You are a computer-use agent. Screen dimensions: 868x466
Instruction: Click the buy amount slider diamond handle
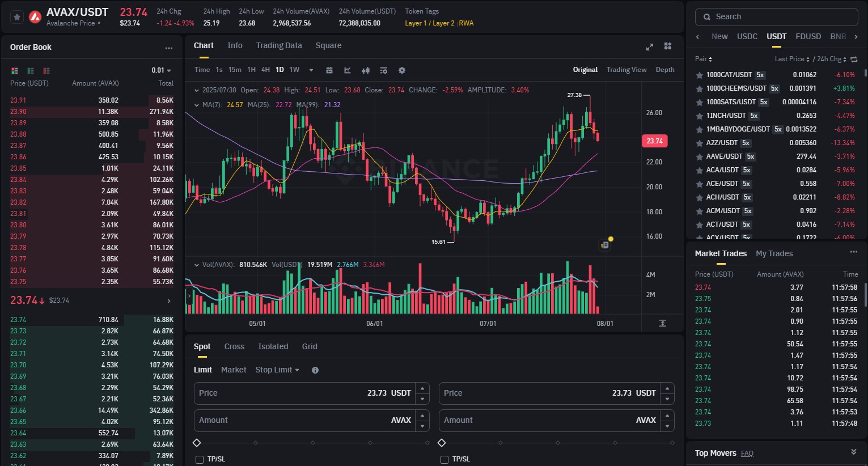(x=197, y=443)
